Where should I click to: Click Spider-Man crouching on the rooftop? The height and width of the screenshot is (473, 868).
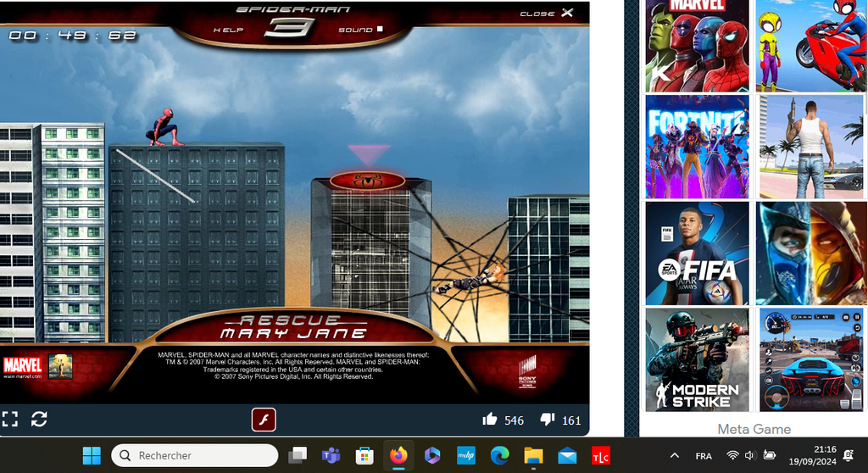coord(164,128)
